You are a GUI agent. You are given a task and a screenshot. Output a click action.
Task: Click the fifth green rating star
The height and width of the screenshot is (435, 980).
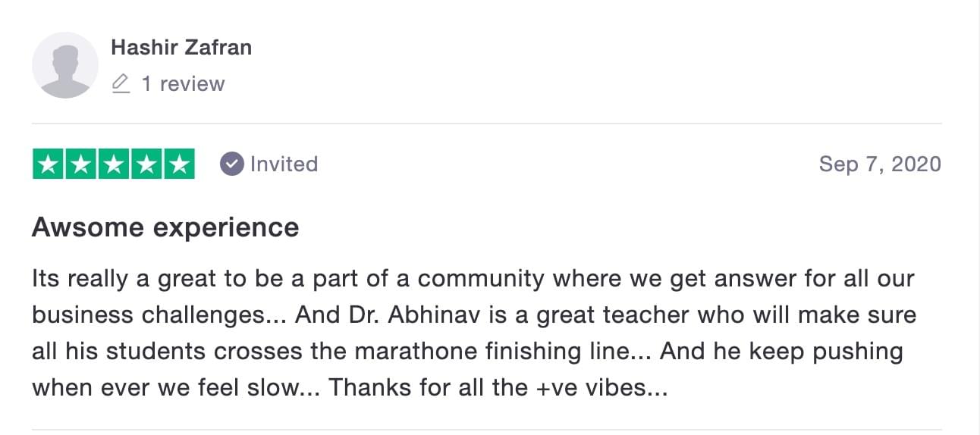(x=179, y=164)
